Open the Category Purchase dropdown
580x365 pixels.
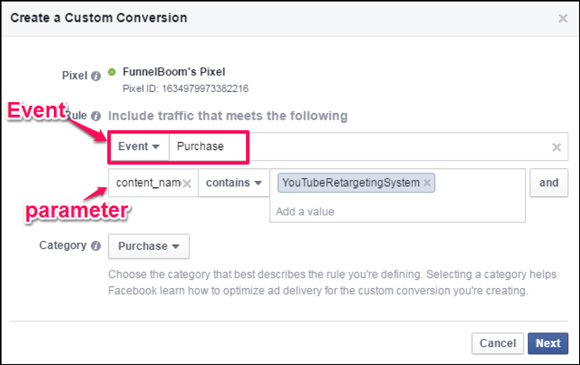click(x=149, y=246)
